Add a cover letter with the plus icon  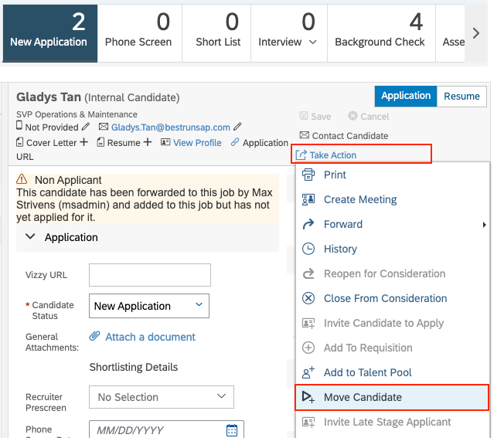(83, 142)
